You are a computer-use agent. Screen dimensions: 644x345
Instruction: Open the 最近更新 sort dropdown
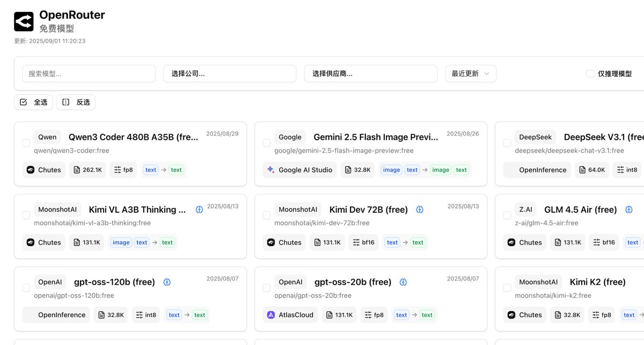pos(470,73)
